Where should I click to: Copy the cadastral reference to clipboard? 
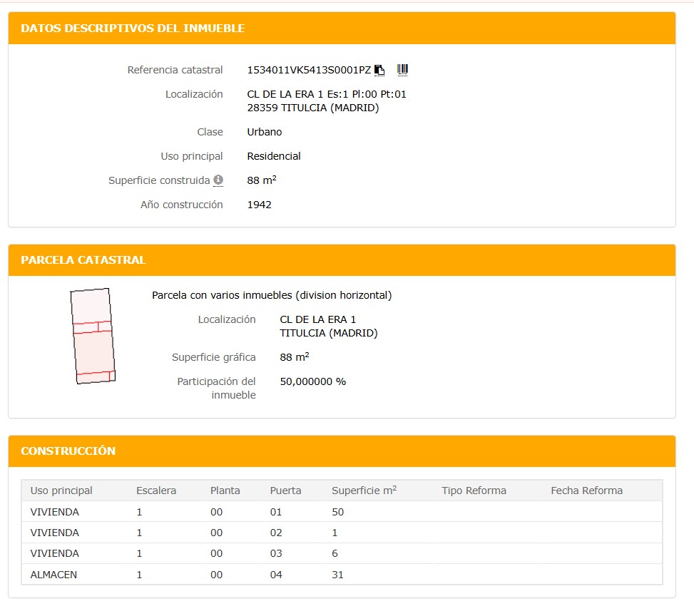click(x=379, y=70)
